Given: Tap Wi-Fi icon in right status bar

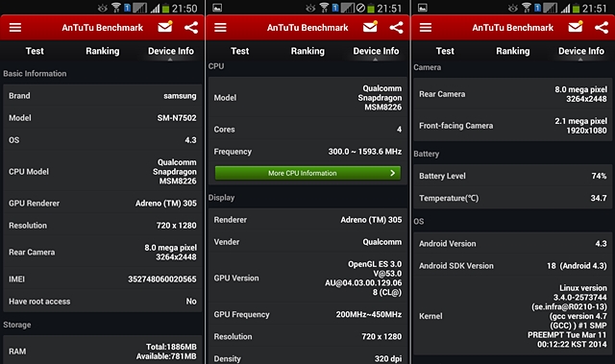Looking at the screenshot, I should (527, 8).
